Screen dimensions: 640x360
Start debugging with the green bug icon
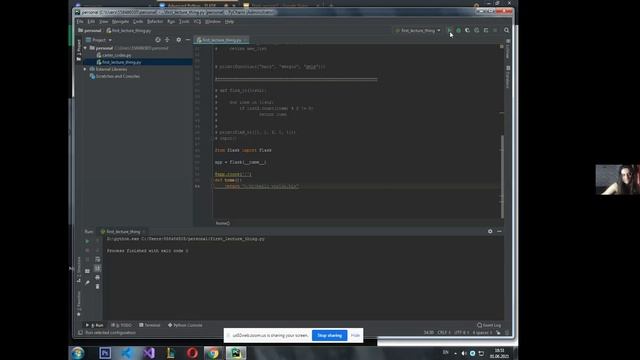(x=458, y=30)
